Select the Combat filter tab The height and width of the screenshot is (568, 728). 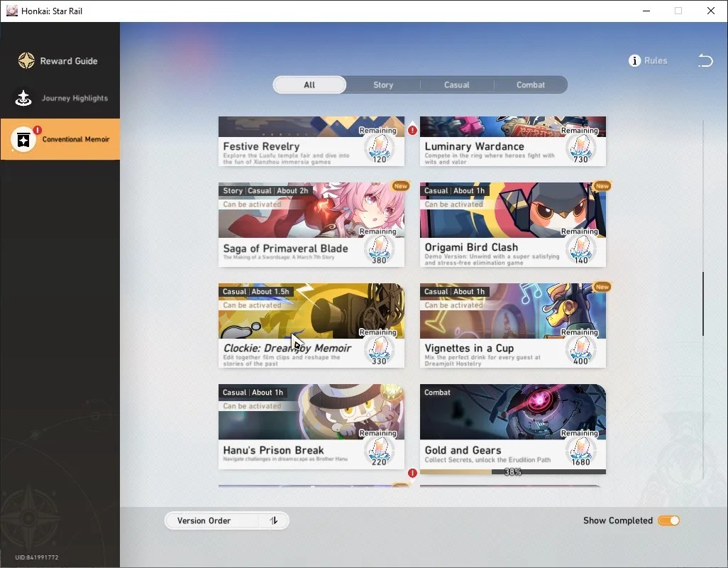pyautogui.click(x=531, y=85)
